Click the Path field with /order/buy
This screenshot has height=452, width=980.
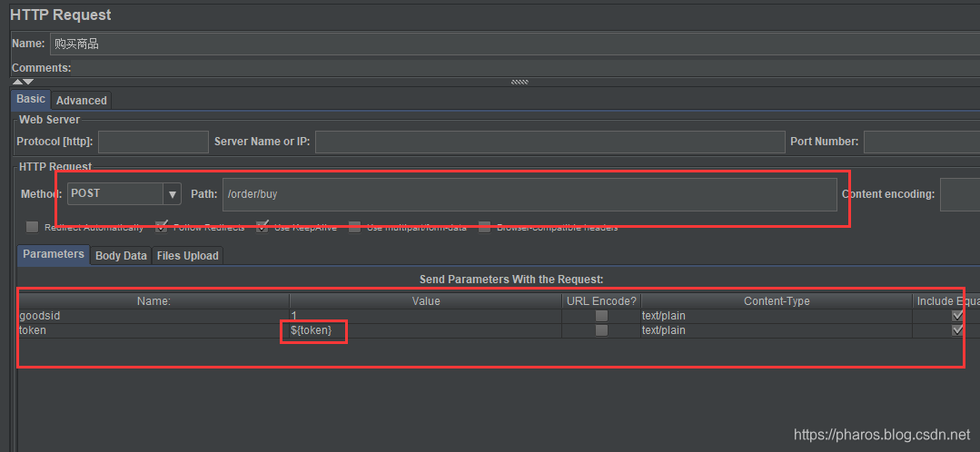click(530, 194)
